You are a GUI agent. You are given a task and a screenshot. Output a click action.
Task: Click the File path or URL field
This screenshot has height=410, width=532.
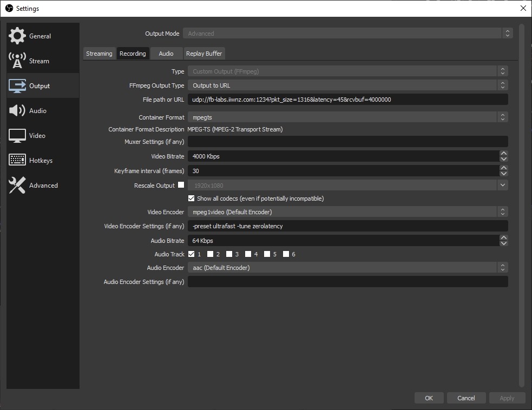click(x=348, y=100)
